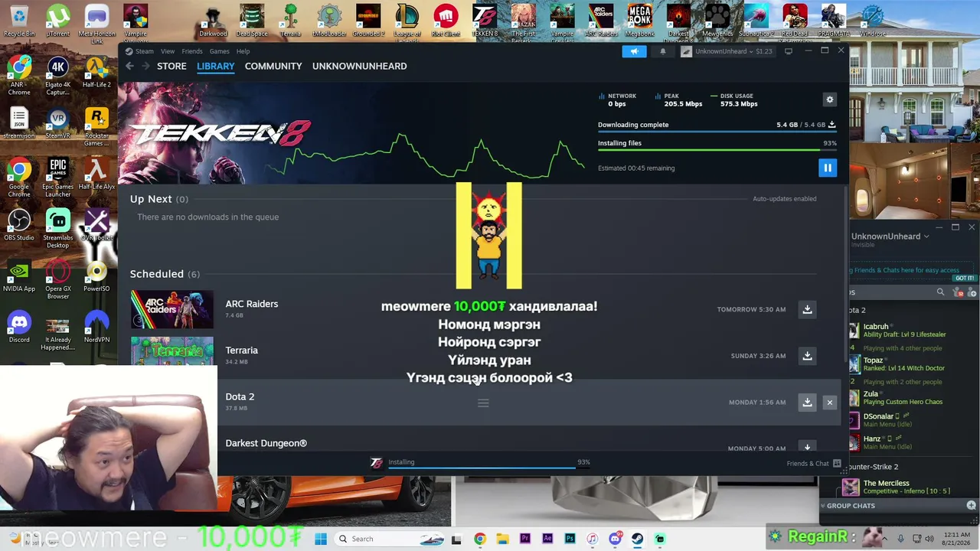Screen dimensions: 980x551
Task: Select the OBS Studio desktop icon
Action: coord(19,225)
